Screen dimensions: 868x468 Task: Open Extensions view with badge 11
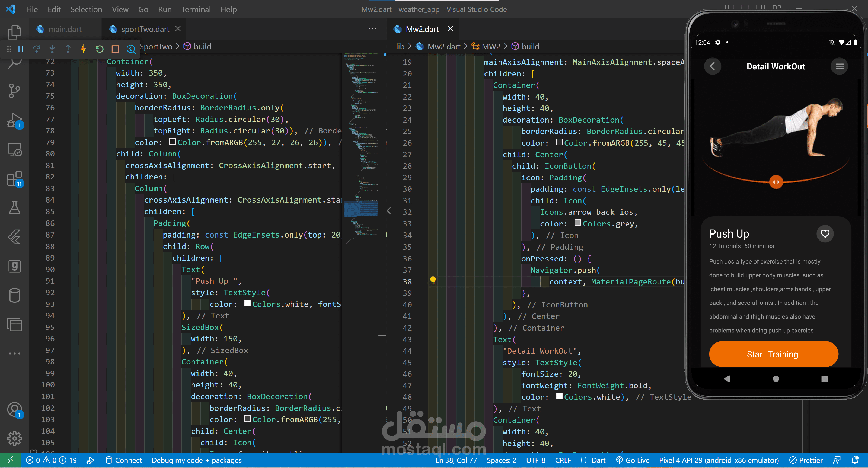(x=14, y=179)
